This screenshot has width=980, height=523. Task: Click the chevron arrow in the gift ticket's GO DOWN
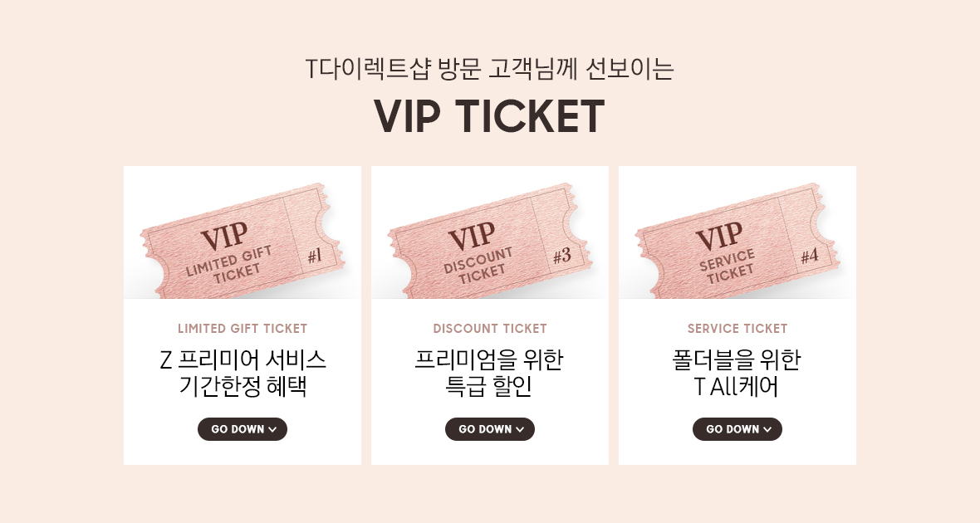[x=272, y=429]
